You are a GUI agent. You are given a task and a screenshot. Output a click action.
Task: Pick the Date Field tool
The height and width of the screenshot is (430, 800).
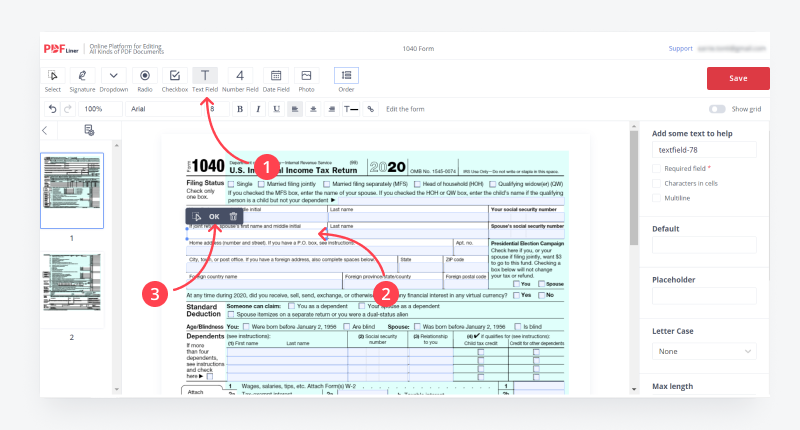(x=276, y=75)
